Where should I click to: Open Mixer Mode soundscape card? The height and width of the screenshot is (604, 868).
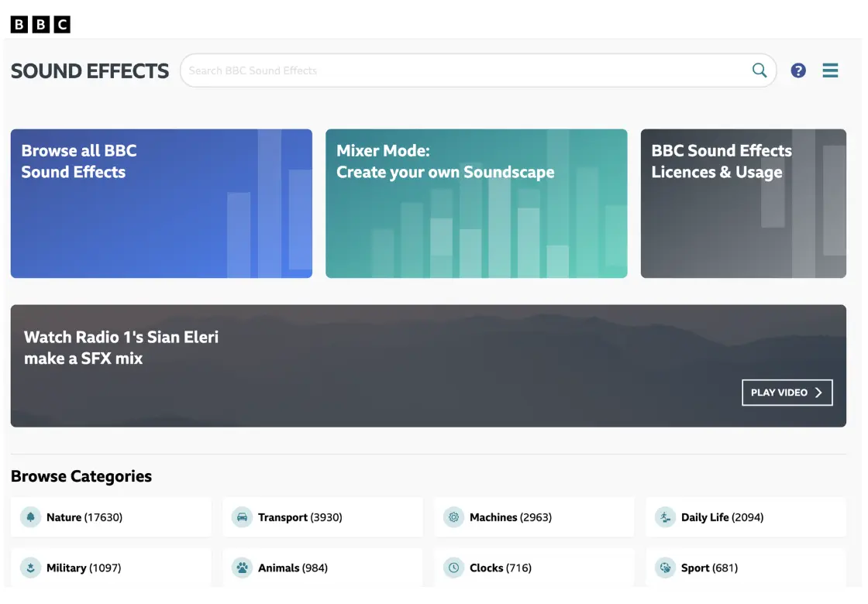click(476, 204)
